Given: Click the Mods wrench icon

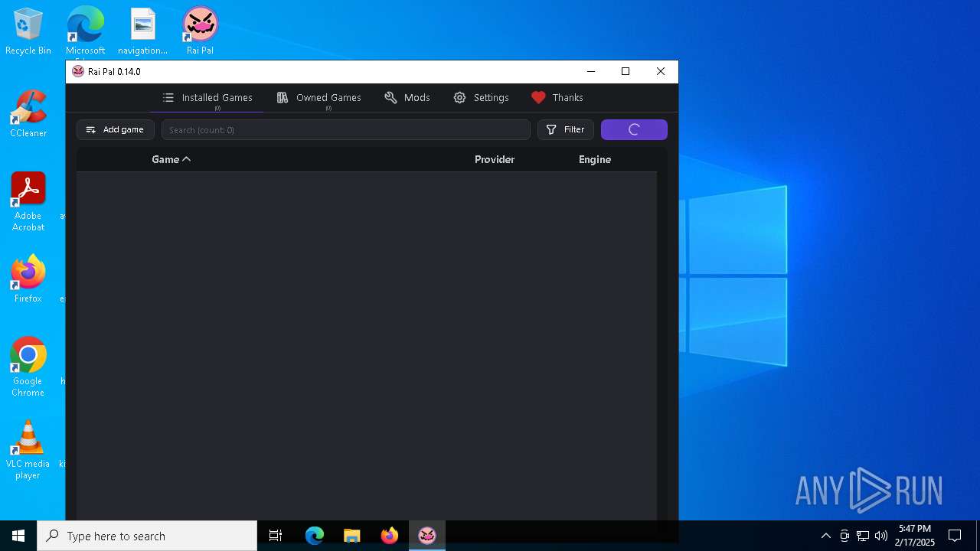Looking at the screenshot, I should coord(390,98).
